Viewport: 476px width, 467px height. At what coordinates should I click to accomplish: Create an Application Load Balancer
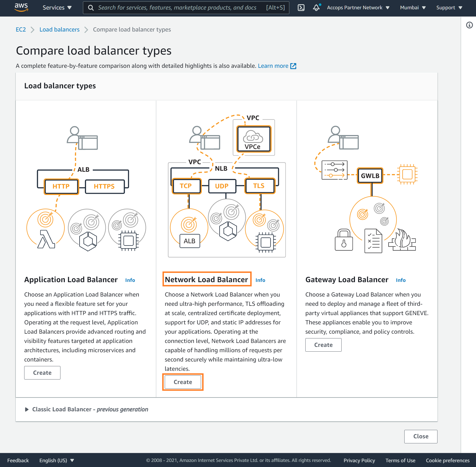click(42, 373)
